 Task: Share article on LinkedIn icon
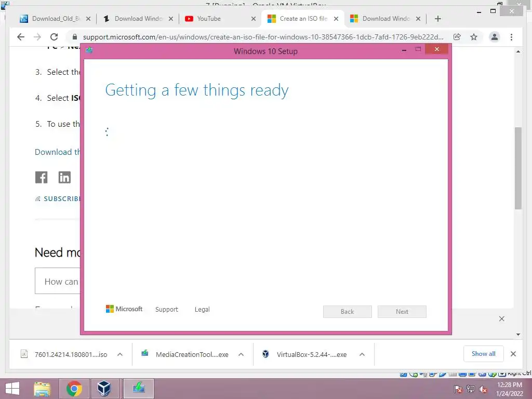coord(64,177)
